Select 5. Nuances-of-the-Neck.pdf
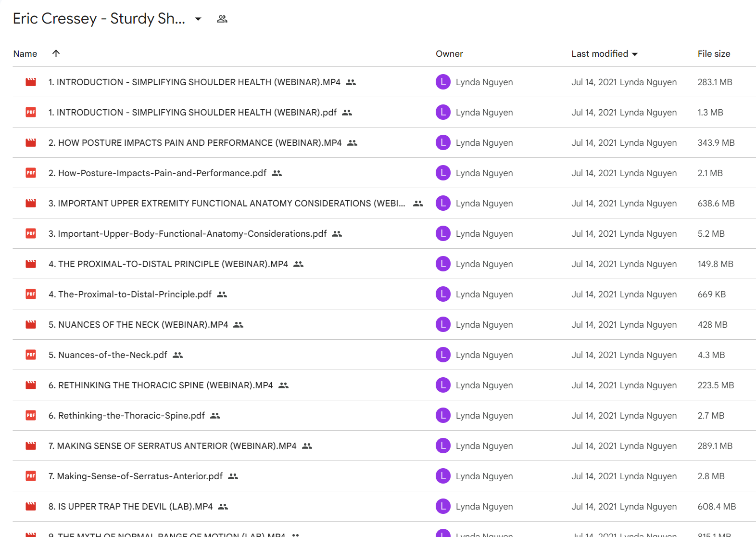756x537 pixels. coord(108,355)
